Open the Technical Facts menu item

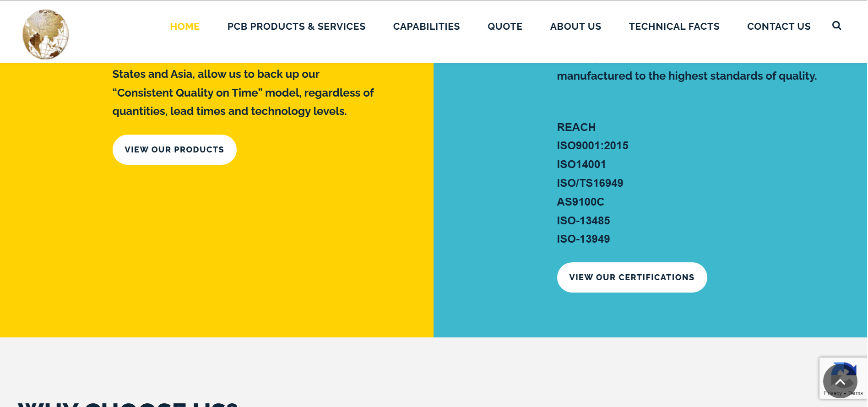pos(674,27)
